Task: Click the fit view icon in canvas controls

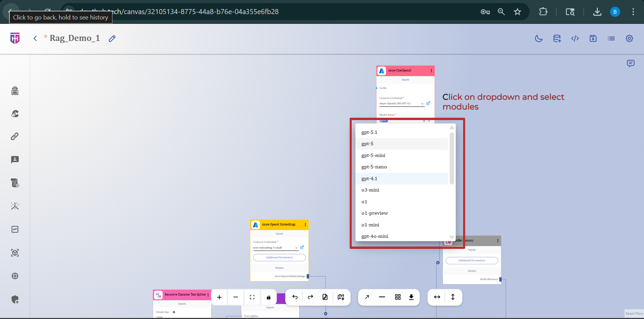Action: (x=252, y=297)
